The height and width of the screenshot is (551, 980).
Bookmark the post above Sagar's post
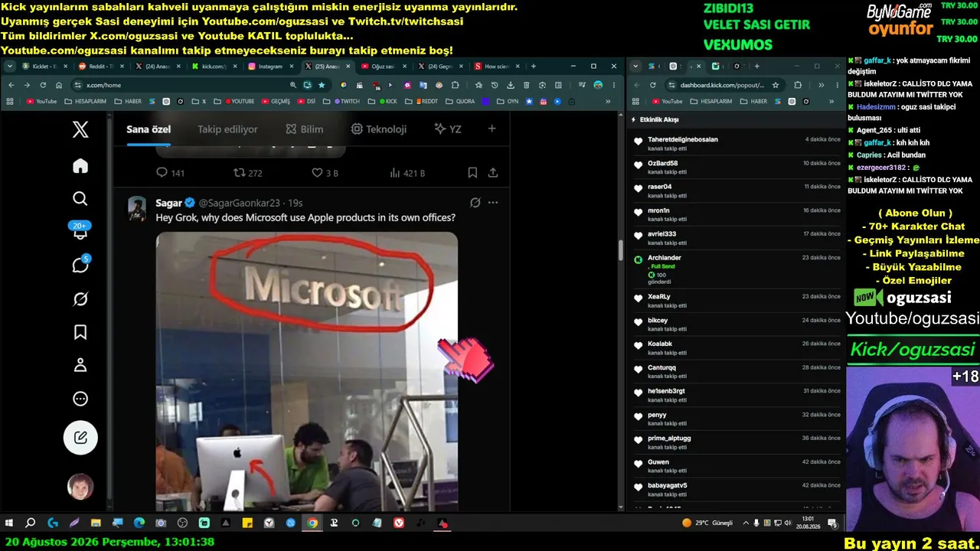click(472, 173)
